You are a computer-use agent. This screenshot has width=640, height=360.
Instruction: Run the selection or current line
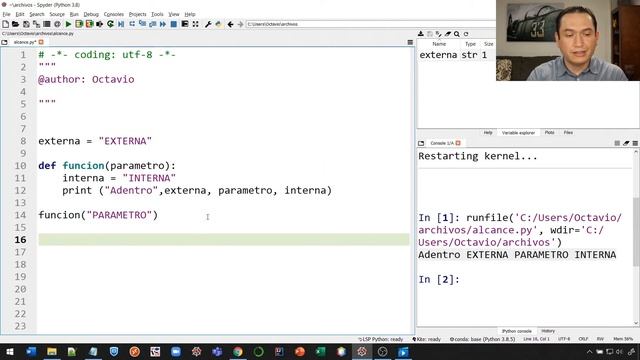(100, 24)
